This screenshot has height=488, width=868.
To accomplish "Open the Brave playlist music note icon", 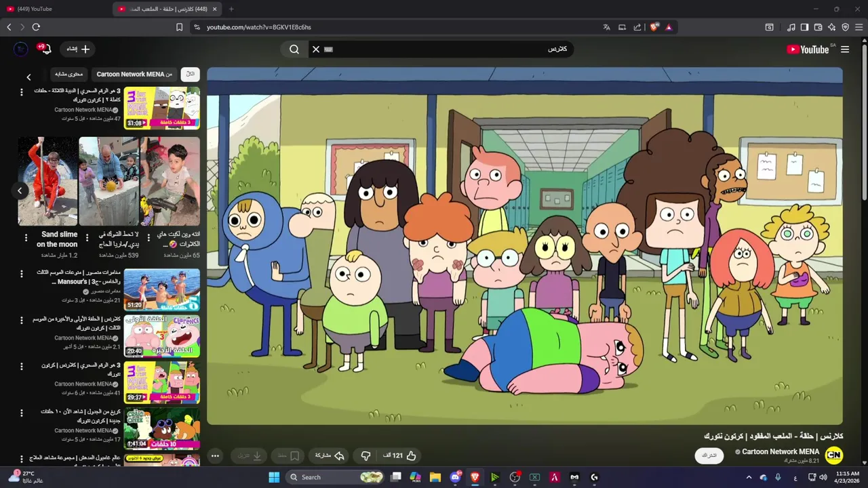I will [x=791, y=27].
